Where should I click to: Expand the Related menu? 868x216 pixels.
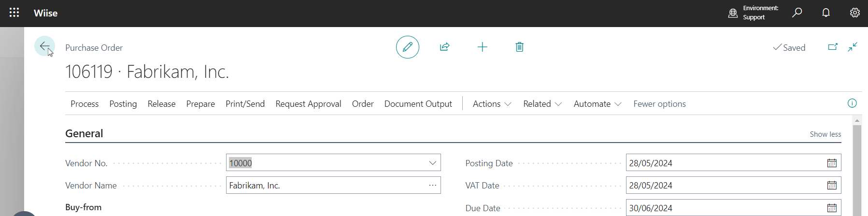click(x=542, y=104)
